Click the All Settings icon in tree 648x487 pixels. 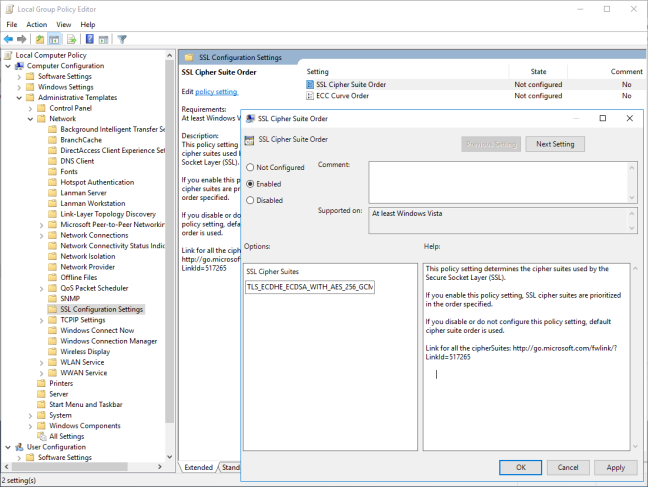41,436
